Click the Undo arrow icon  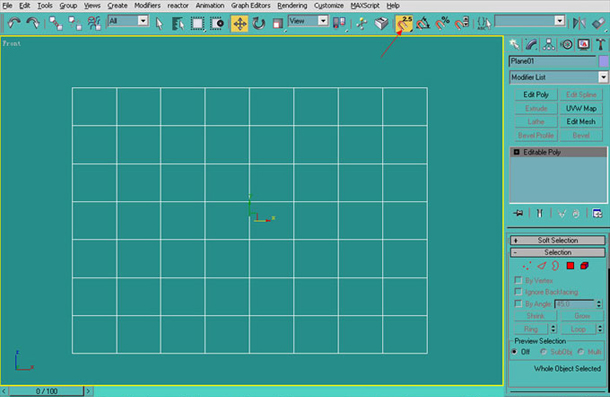click(x=14, y=23)
